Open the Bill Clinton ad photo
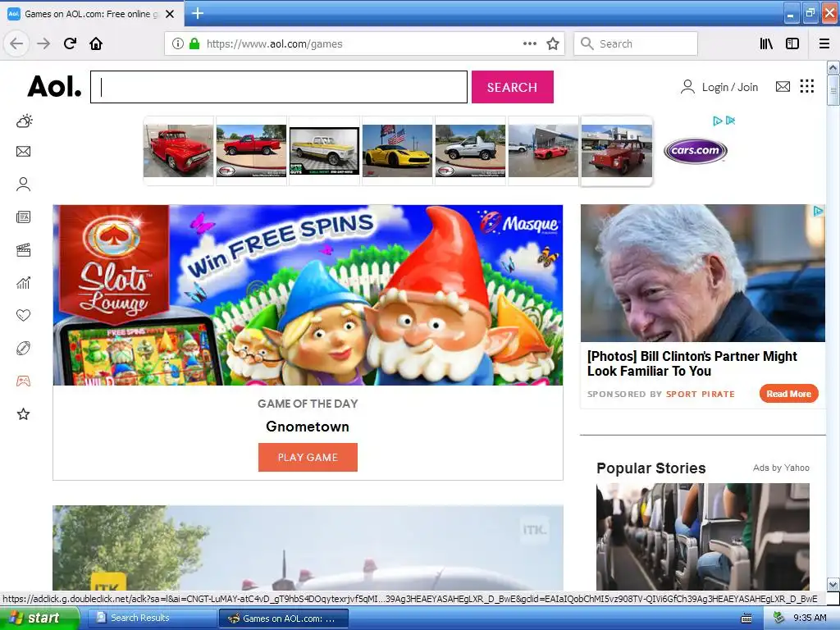840x630 pixels. (703, 273)
